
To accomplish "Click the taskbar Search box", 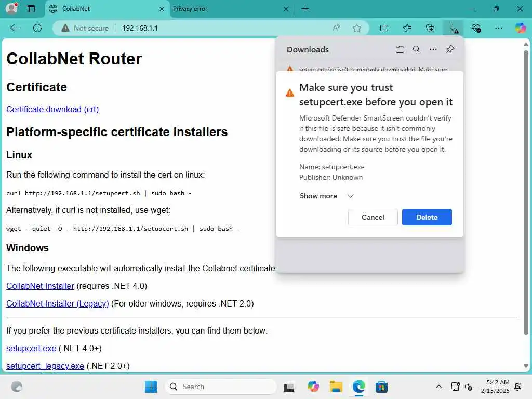I will [x=220, y=387].
